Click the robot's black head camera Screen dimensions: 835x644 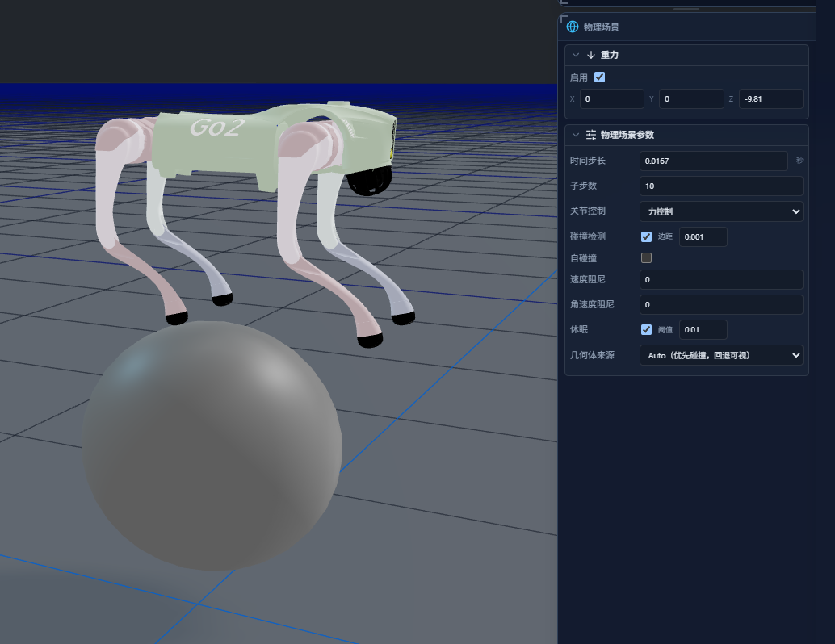370,181
